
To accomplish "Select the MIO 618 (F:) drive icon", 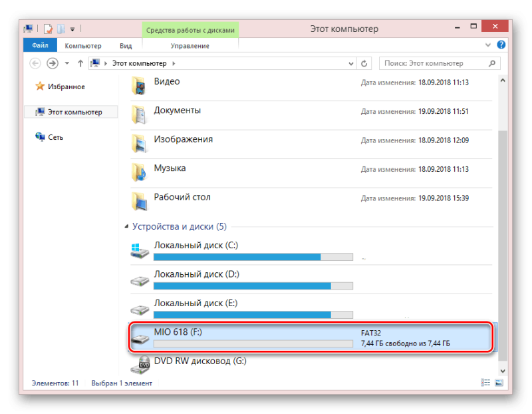I will pyautogui.click(x=140, y=338).
